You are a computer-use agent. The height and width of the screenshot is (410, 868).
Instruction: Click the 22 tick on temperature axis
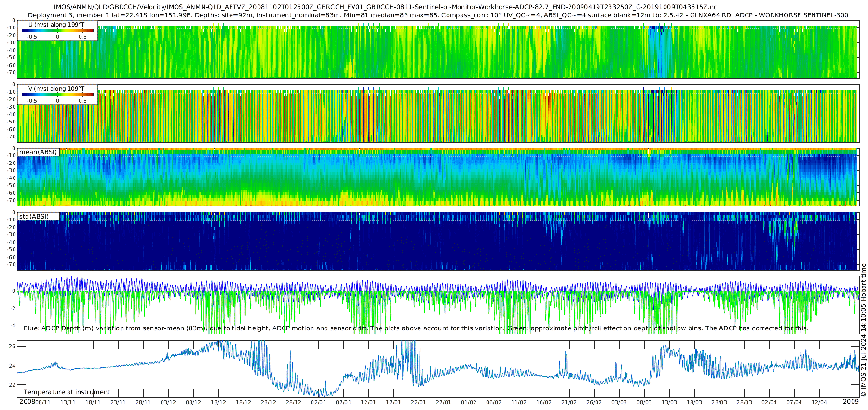[12, 385]
